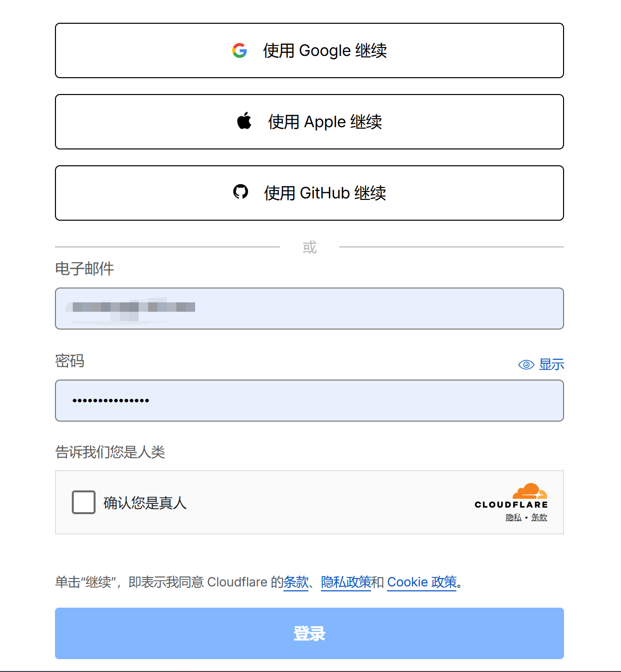
Task: Open the 隐私政策 link
Action: click(x=346, y=582)
